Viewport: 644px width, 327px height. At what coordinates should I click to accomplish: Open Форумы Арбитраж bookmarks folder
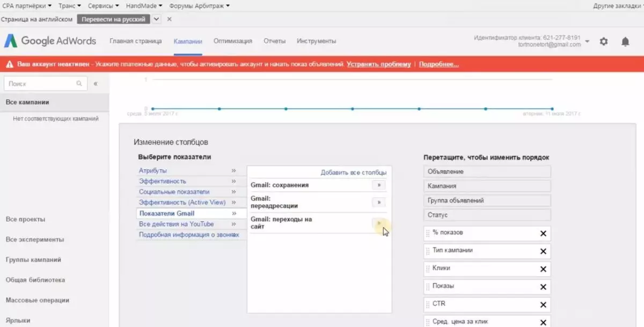(200, 6)
